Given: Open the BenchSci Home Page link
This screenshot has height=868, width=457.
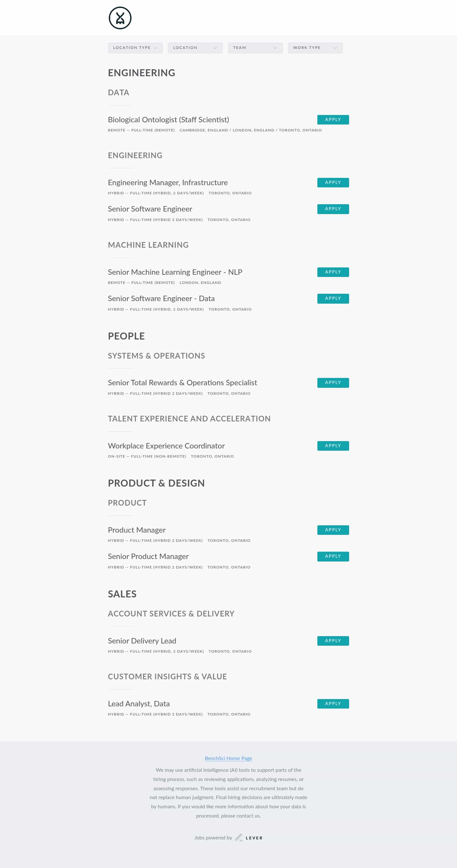Looking at the screenshot, I should click(x=228, y=758).
